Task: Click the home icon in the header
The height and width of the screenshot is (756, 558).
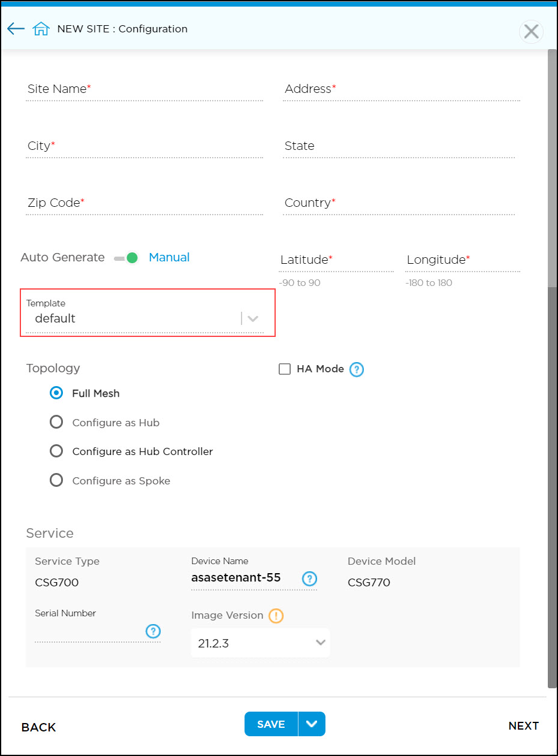Action: point(40,28)
